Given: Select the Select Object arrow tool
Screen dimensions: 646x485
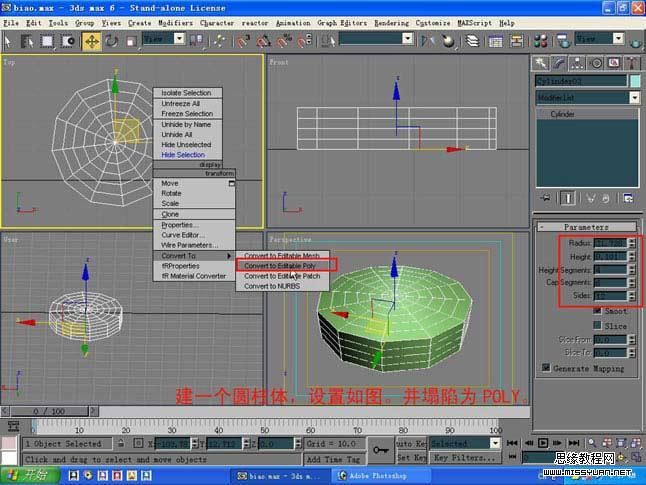Looking at the screenshot, I should tap(7, 41).
